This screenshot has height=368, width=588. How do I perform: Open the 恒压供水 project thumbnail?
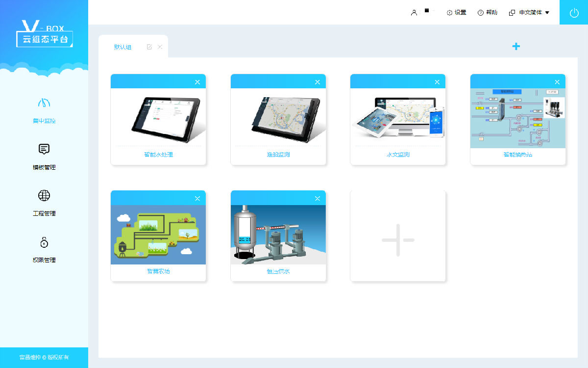[278, 235]
